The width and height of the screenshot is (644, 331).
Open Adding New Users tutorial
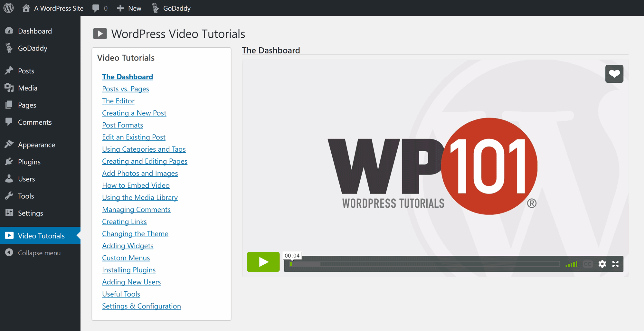[131, 282]
